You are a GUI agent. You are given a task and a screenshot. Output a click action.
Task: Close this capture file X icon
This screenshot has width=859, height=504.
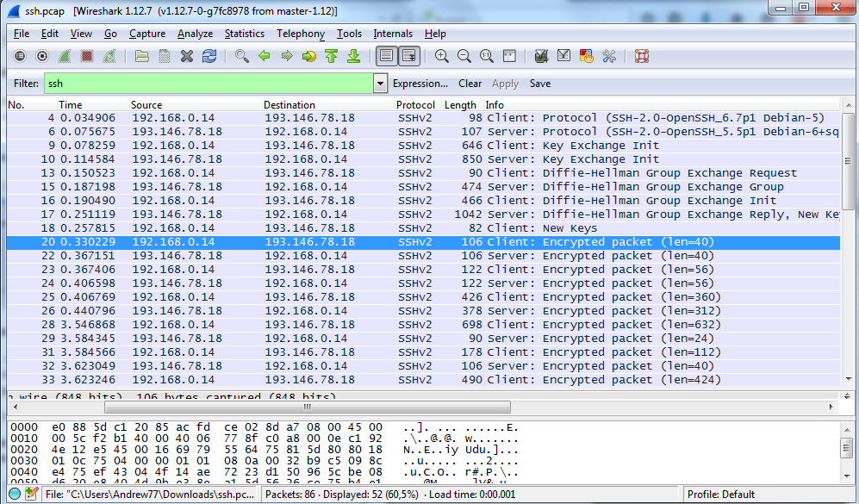pos(187,56)
